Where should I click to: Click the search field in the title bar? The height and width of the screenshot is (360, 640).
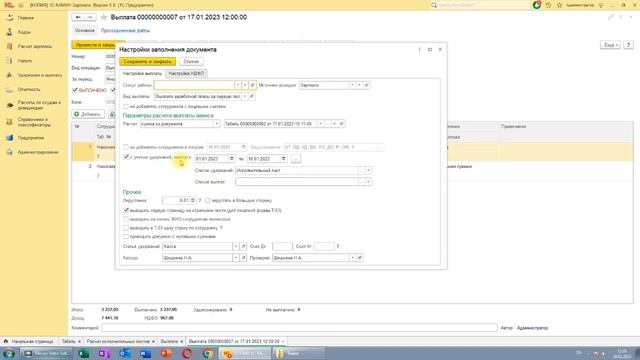pyautogui.click(x=480, y=5)
